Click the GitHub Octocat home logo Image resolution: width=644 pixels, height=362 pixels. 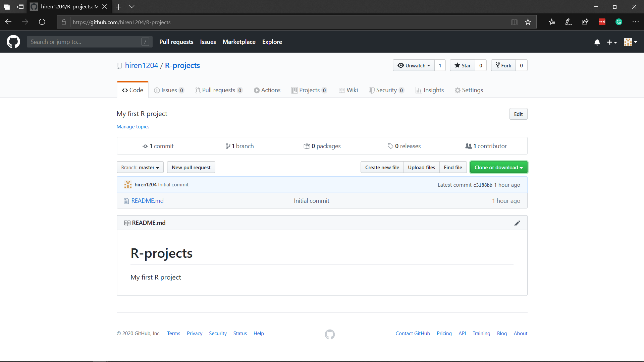[13, 42]
